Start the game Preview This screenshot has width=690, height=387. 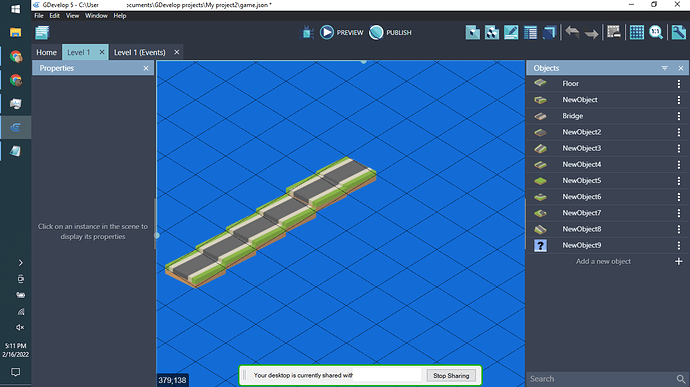[x=341, y=33]
